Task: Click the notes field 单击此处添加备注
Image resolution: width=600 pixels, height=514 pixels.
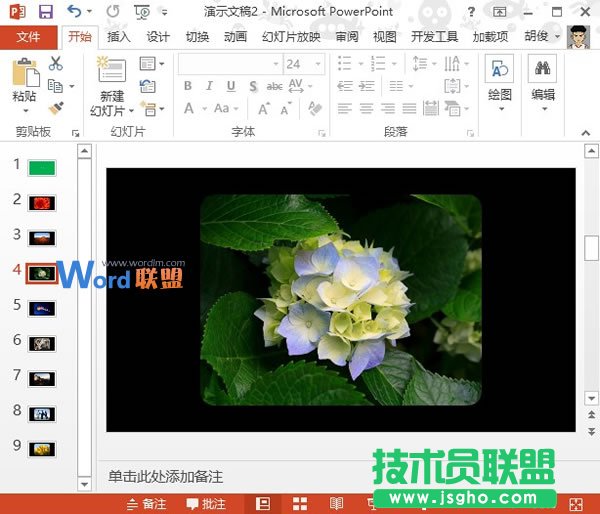Action: click(x=165, y=477)
